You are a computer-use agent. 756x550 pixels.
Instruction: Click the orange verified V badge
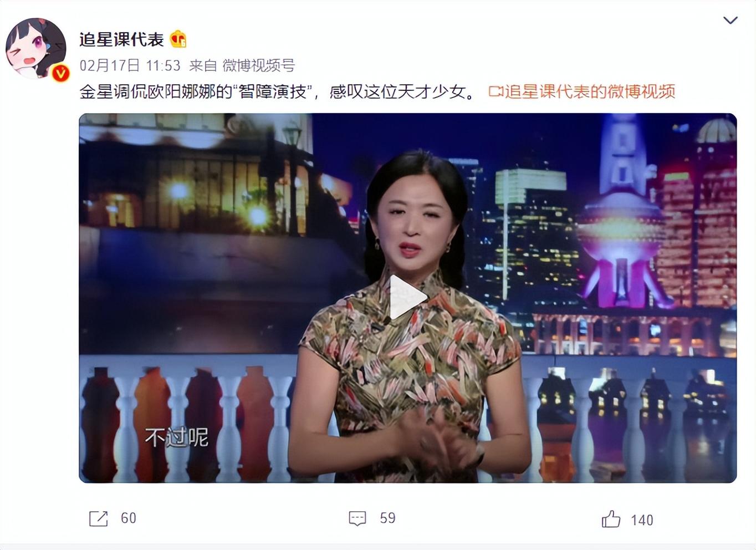(60, 73)
